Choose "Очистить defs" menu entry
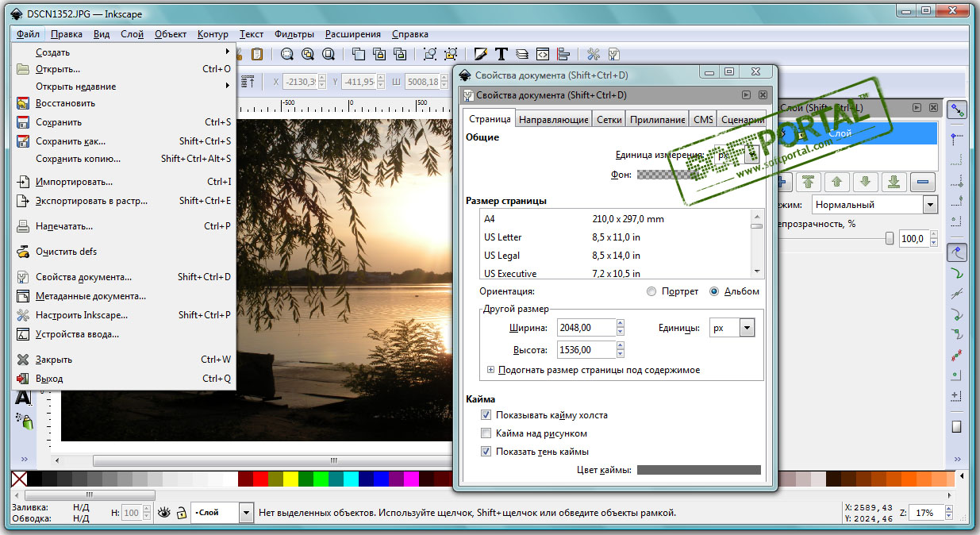This screenshot has width=980, height=535. point(125,252)
